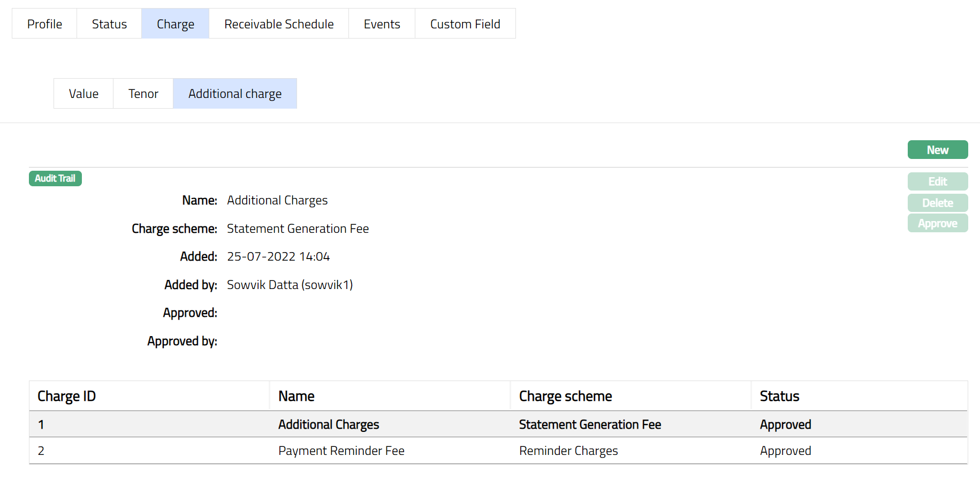
Task: Open the Tenor sub-tab
Action: 143,94
